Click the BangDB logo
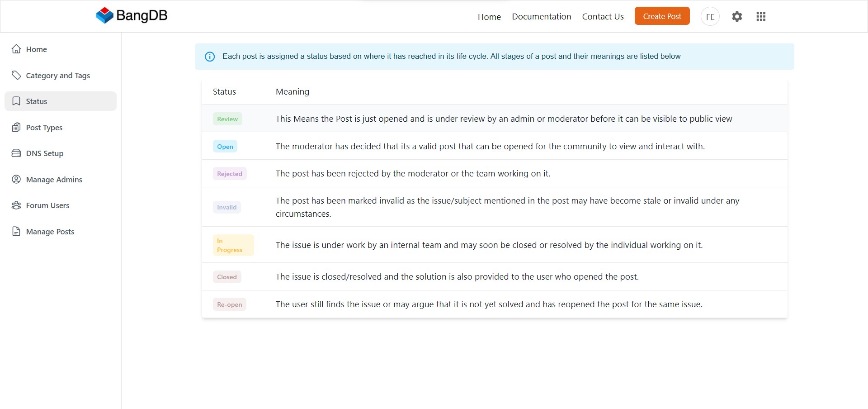The width and height of the screenshot is (868, 409). [132, 15]
